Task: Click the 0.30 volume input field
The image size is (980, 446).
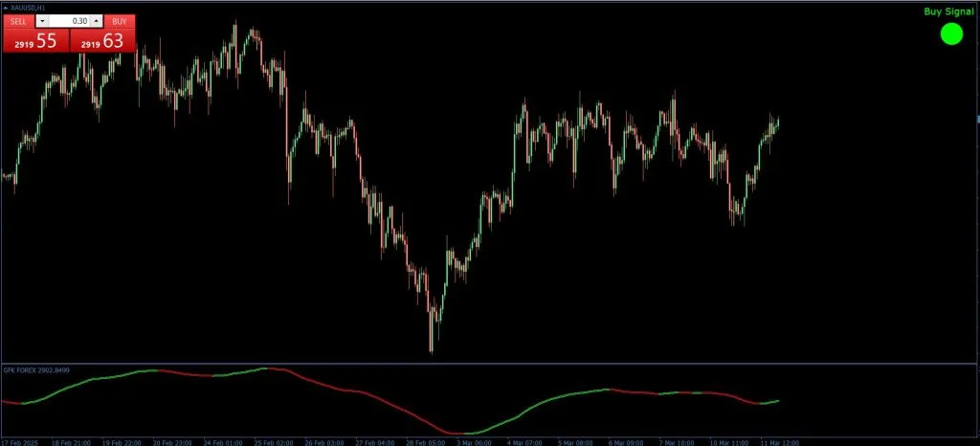Action: click(69, 21)
